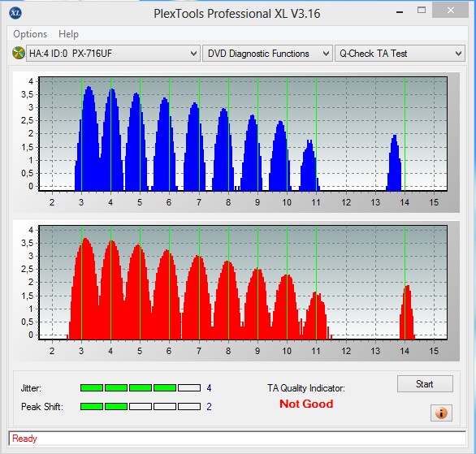Screen dimensions: 476x454
Task: Click the Peak Shift level bar indicator
Action: point(141,406)
